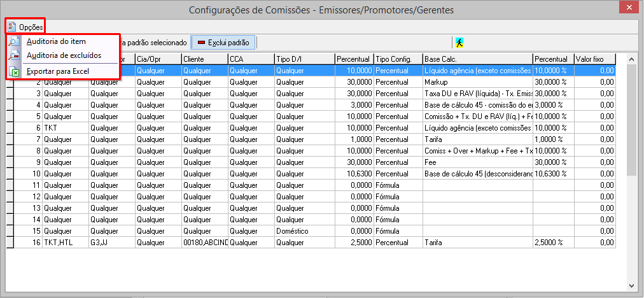644x298 pixels.
Task: Click the vertical scrollbar thumb
Action: click(631, 120)
